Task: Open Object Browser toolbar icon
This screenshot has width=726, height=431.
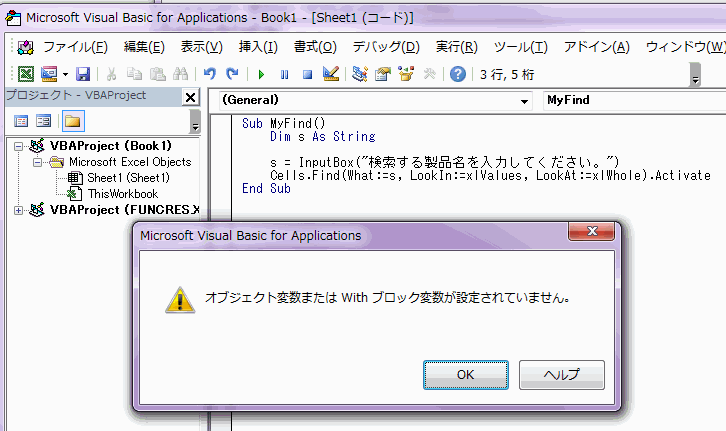Action: [406, 74]
